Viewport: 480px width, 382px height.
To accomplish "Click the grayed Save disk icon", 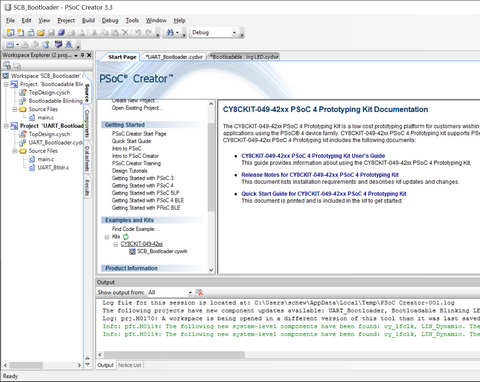I will (51, 33).
